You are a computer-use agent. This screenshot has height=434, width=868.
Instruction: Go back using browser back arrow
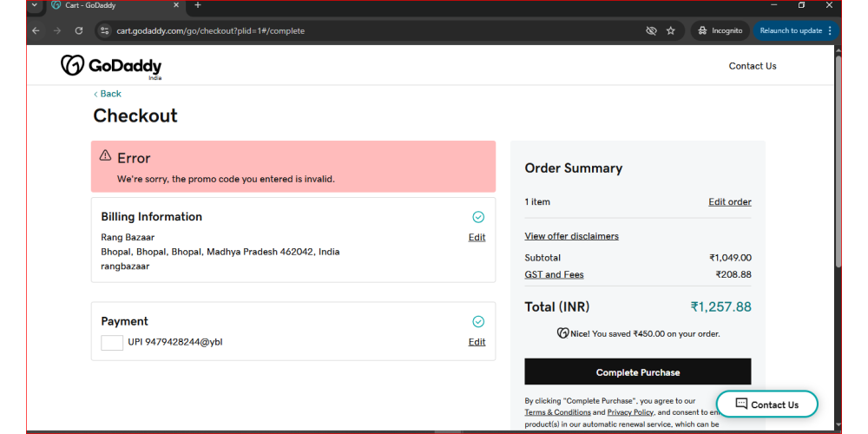coord(36,30)
